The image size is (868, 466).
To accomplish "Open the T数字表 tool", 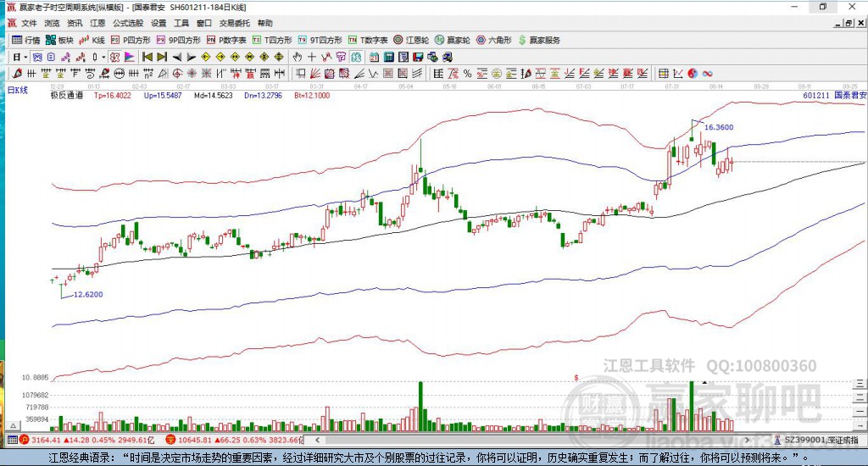I will [x=368, y=40].
